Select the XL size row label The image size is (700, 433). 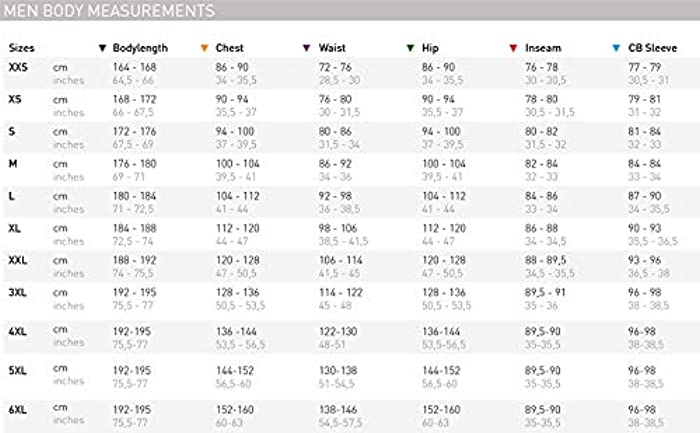pyautogui.click(x=15, y=227)
